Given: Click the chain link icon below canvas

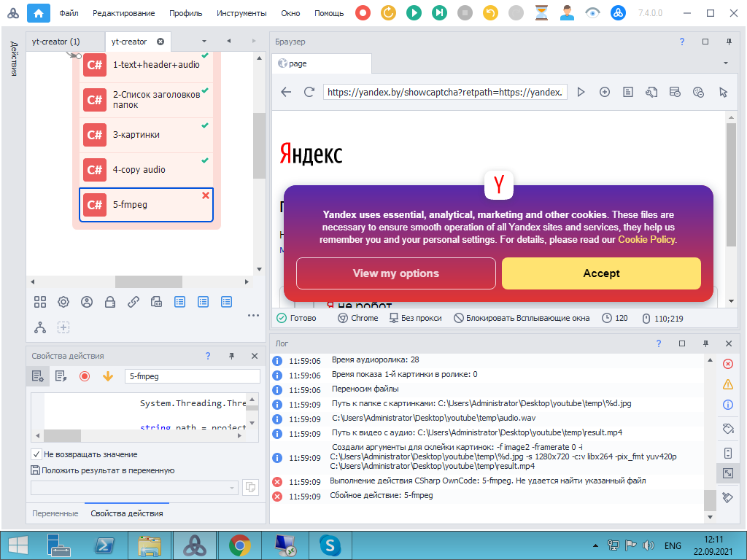Looking at the screenshot, I should pyautogui.click(x=133, y=302).
